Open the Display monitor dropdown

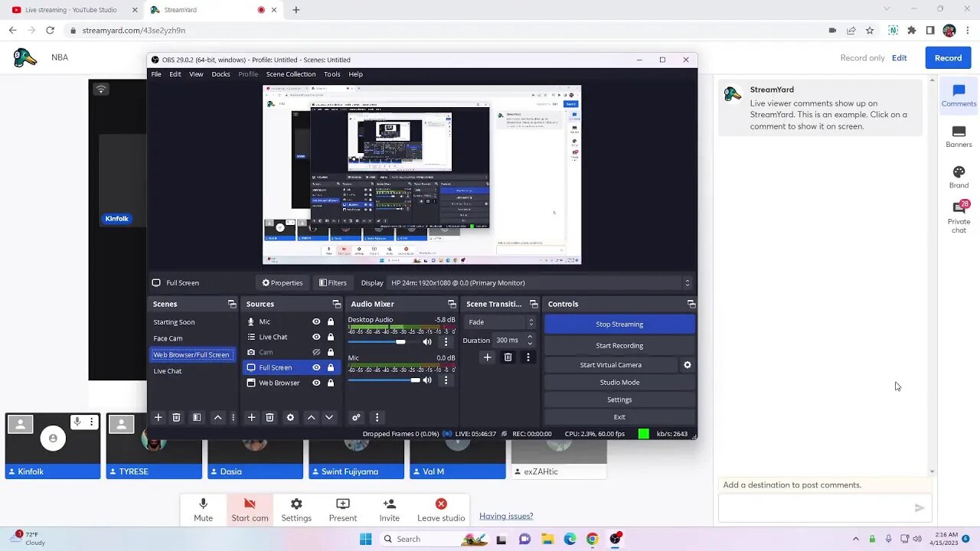(541, 282)
